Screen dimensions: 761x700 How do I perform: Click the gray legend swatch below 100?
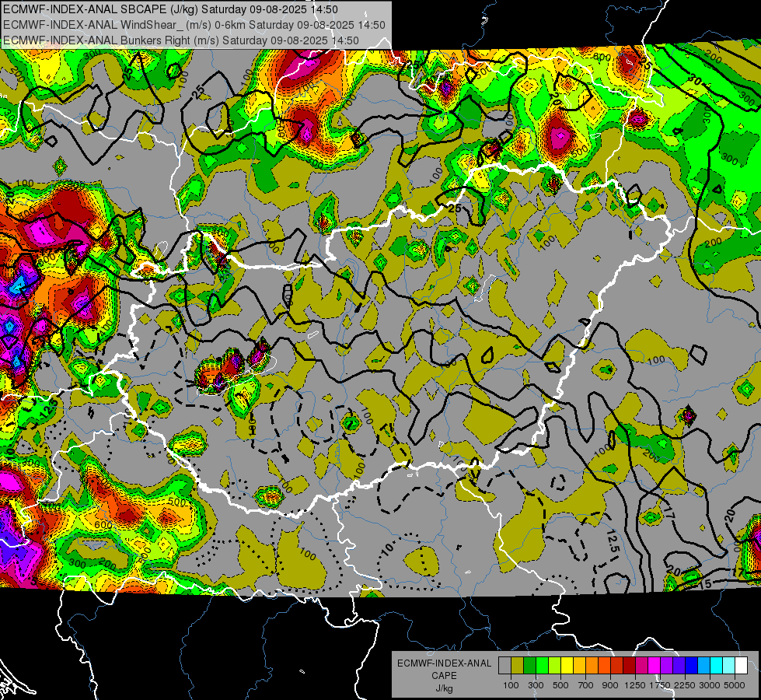coord(504,666)
